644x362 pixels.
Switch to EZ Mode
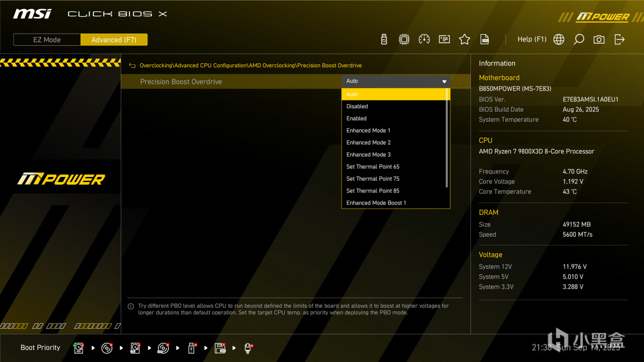pyautogui.click(x=47, y=40)
